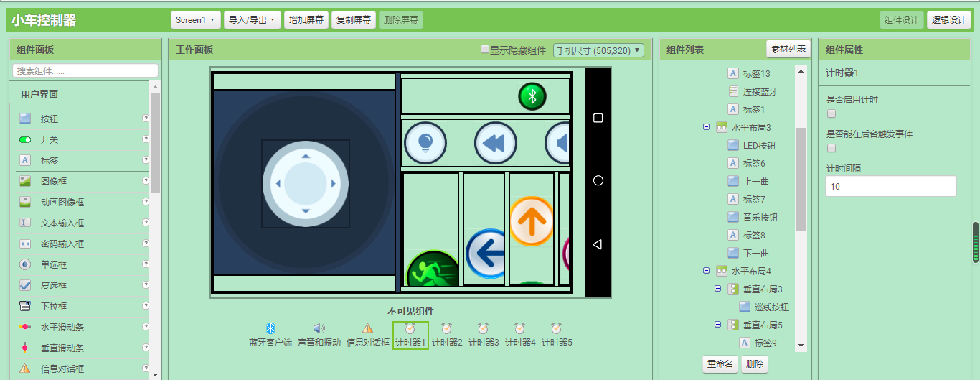Switch to 逻辑设计 view
This screenshot has height=380, width=980.
coord(948,20)
